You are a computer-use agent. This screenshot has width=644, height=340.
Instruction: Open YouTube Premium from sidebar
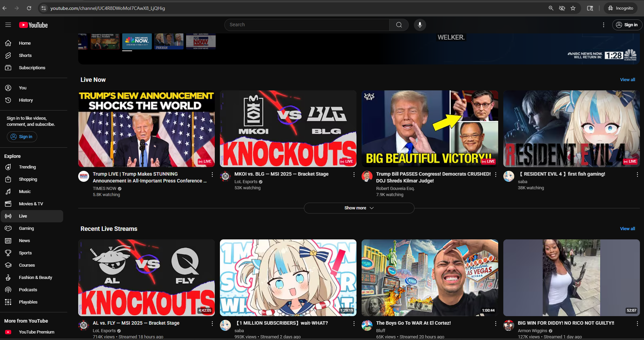point(32,332)
